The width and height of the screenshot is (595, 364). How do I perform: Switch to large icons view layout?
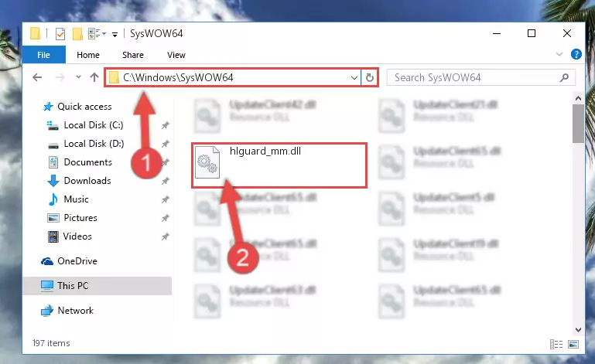click(573, 344)
